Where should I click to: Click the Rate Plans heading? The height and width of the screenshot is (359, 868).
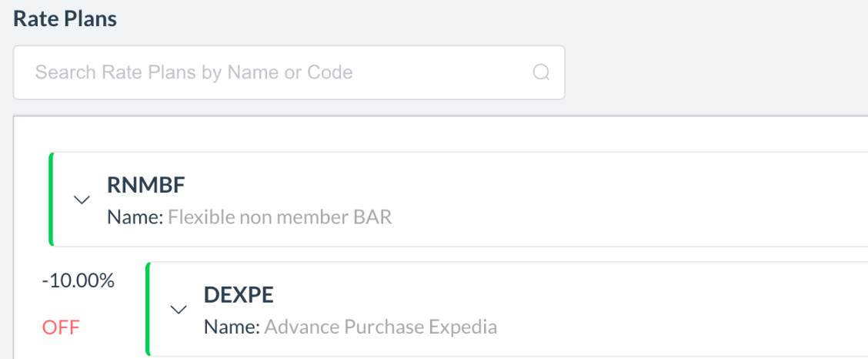click(x=65, y=19)
